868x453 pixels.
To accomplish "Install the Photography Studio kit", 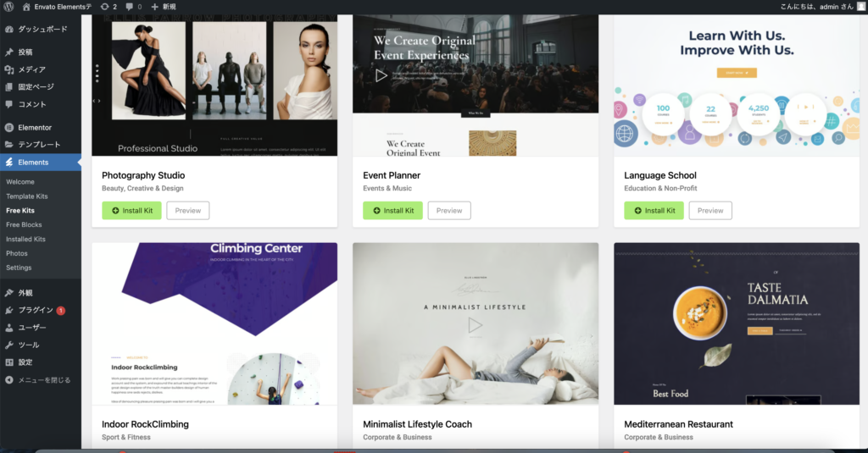I will 131,210.
